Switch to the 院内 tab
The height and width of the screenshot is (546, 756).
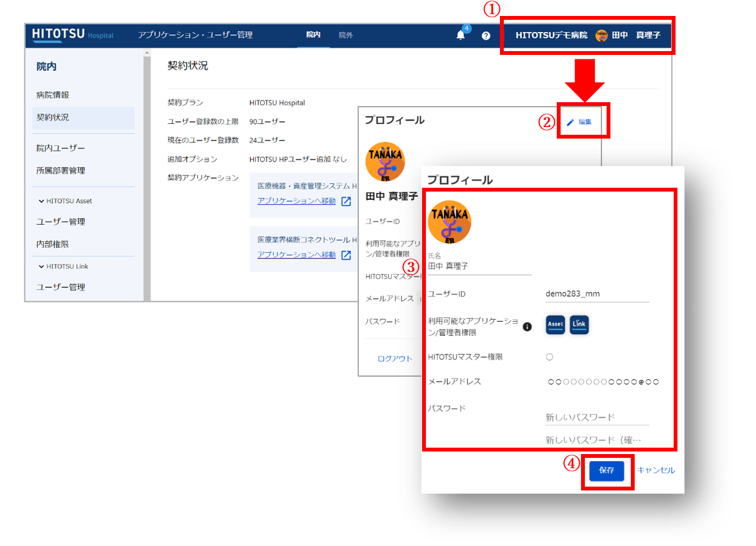point(313,35)
